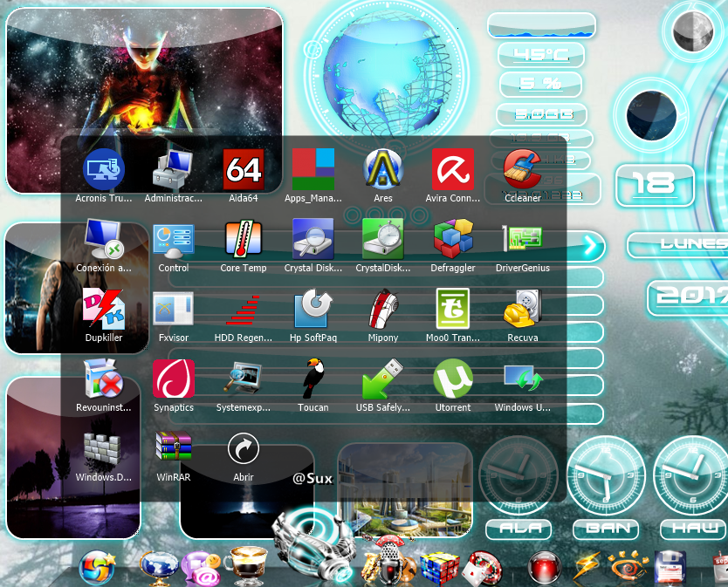728x587 pixels.
Task: Open HDD Regenerator
Action: click(244, 311)
